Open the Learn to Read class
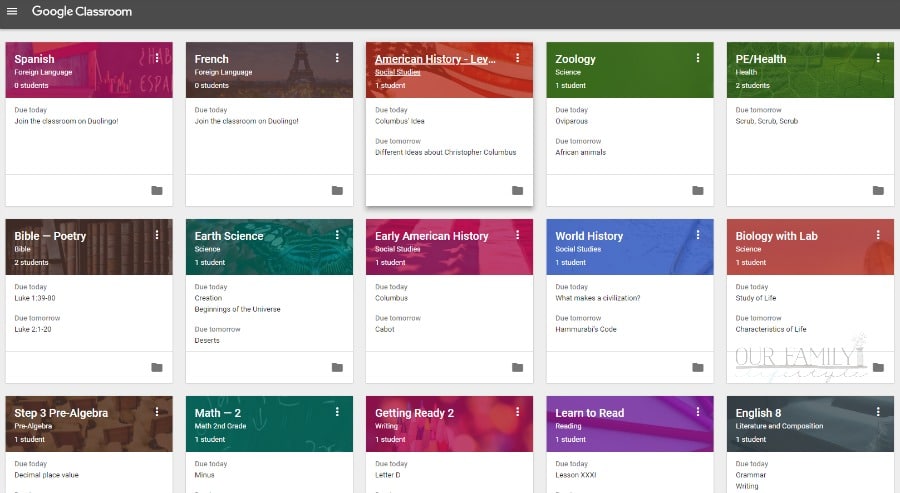Screen dimensions: 900x493 589,413
